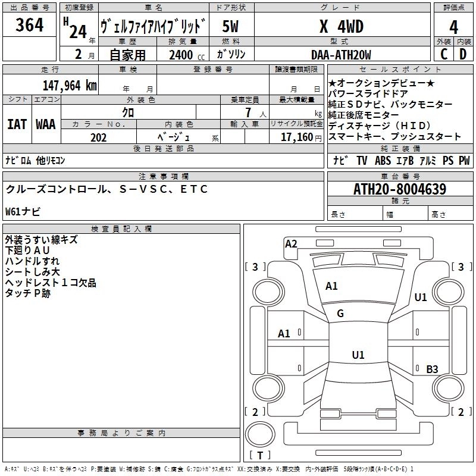Select the model code DAA-ATH20W
Viewport: 476px width, 476px height.
tap(341, 55)
